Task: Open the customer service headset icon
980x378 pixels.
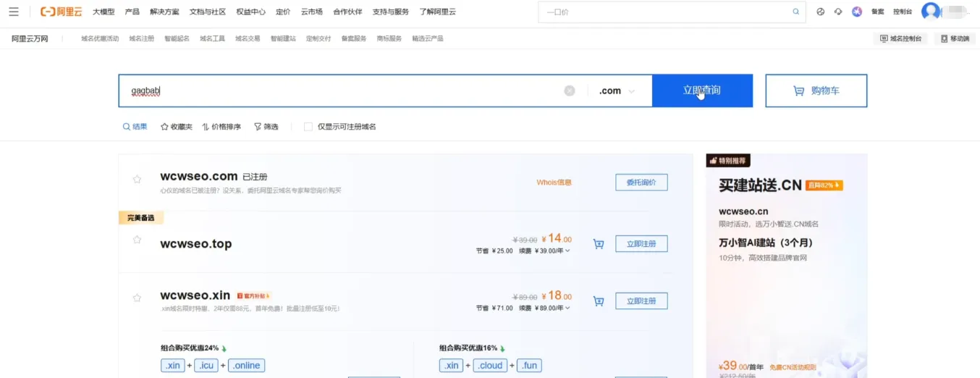Action: click(838, 12)
